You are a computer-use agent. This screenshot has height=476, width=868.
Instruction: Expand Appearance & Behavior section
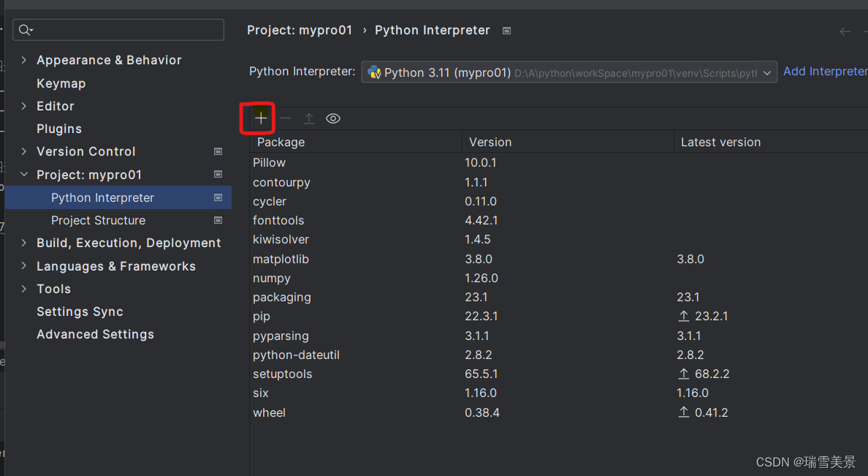click(x=24, y=60)
